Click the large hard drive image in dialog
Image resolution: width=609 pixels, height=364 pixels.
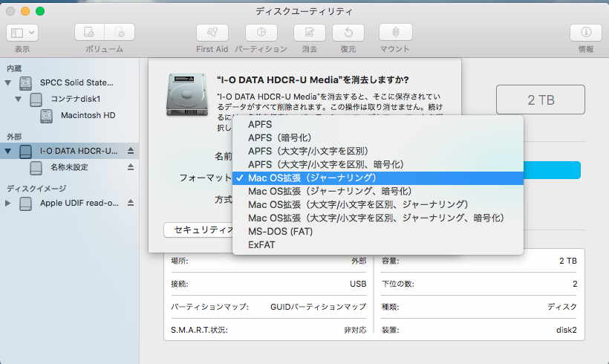pyautogui.click(x=187, y=94)
